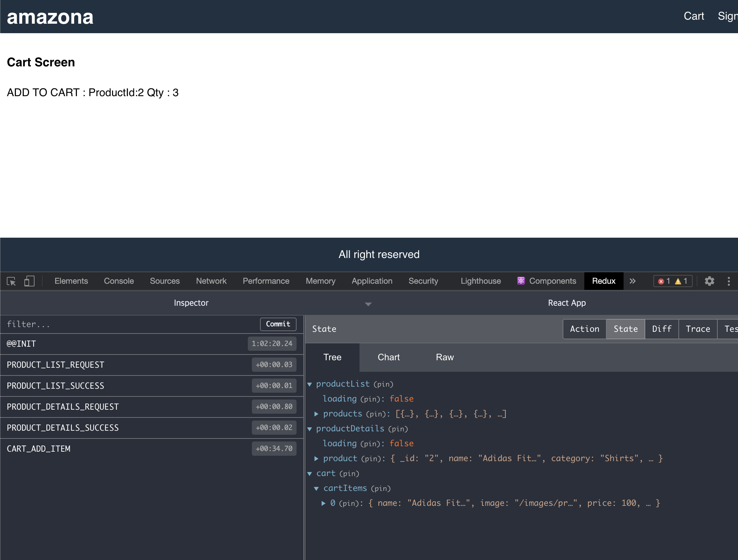Expand cartItems entry 0
The width and height of the screenshot is (738, 560).
point(323,503)
